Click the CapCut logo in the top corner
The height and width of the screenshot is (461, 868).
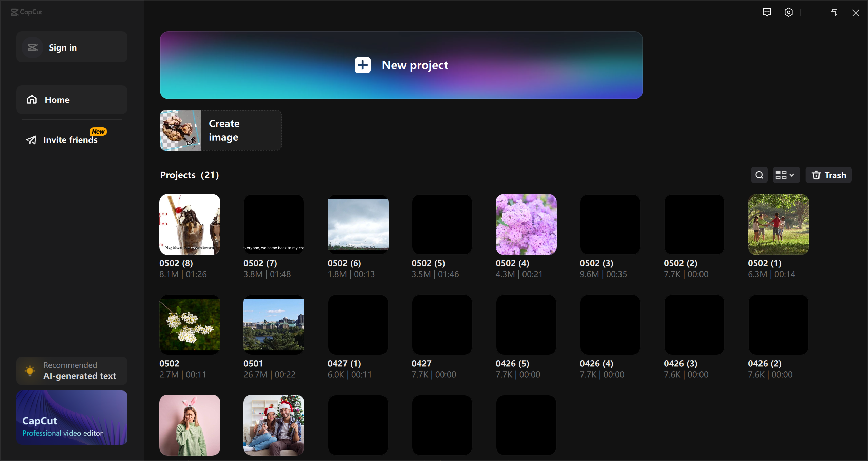[26, 12]
